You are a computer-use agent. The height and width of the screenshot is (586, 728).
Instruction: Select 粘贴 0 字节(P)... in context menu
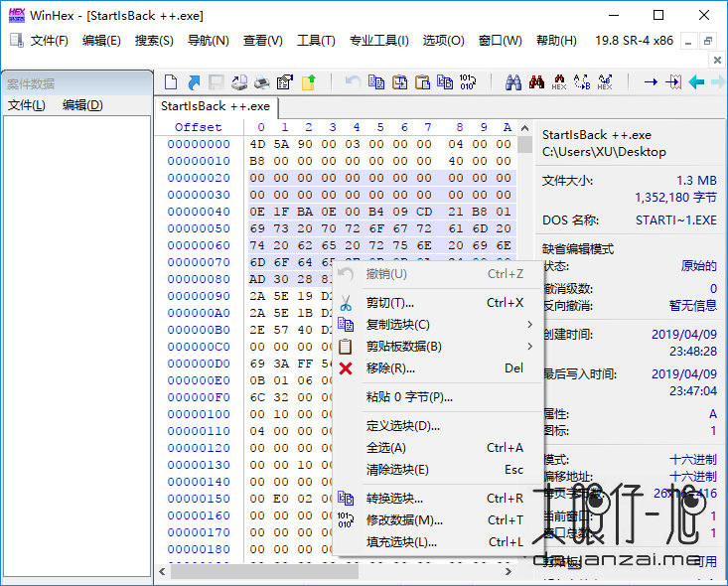pyautogui.click(x=438, y=397)
